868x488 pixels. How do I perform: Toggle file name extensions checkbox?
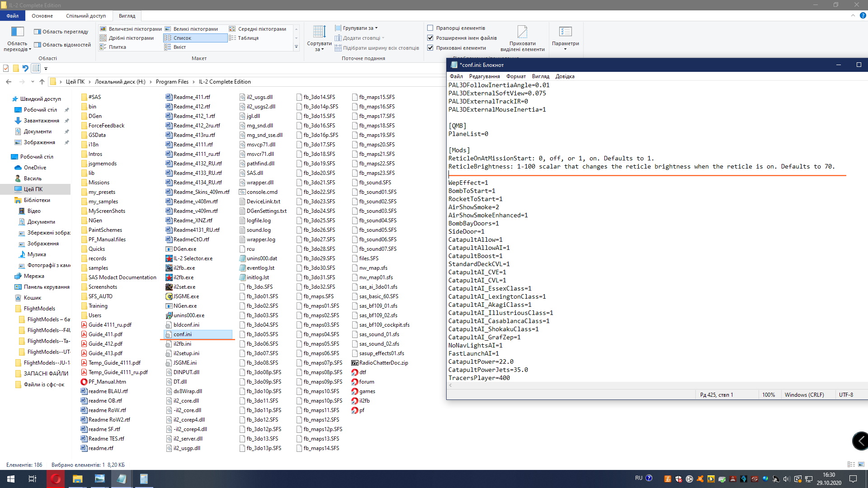[430, 38]
